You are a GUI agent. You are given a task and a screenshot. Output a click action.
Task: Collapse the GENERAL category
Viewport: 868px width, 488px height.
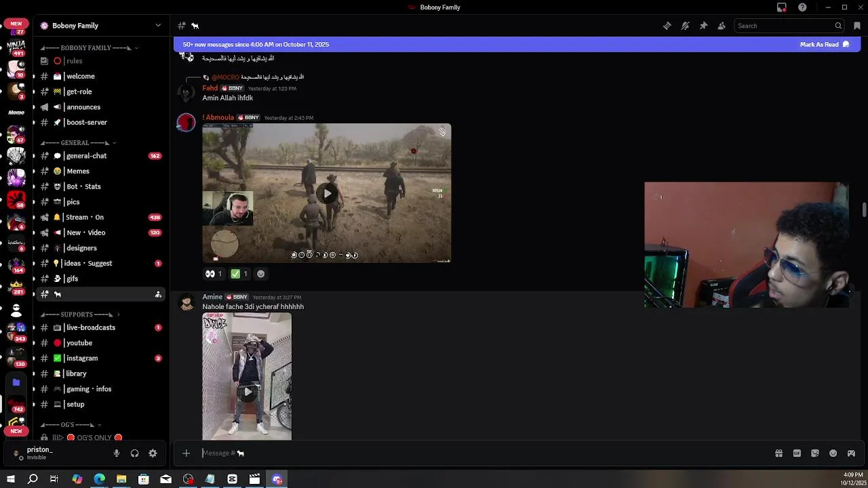click(79, 143)
